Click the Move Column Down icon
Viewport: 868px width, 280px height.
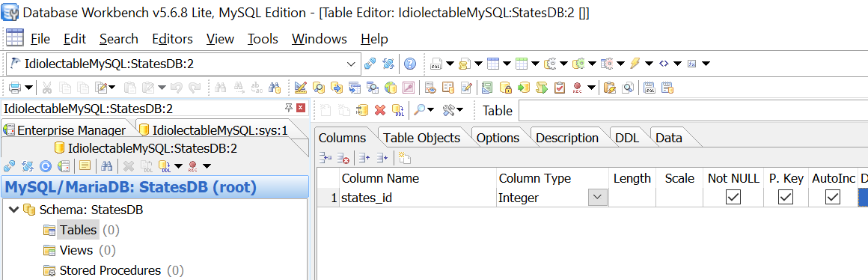point(382,159)
